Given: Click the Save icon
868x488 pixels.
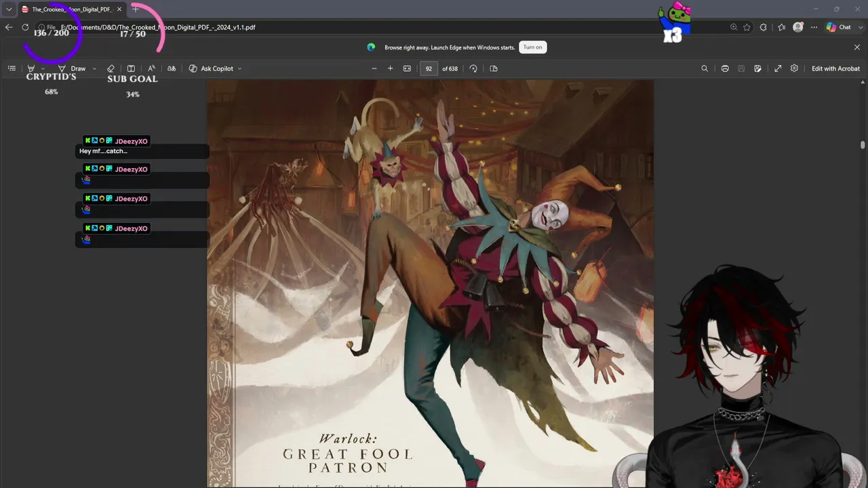Looking at the screenshot, I should pos(741,68).
